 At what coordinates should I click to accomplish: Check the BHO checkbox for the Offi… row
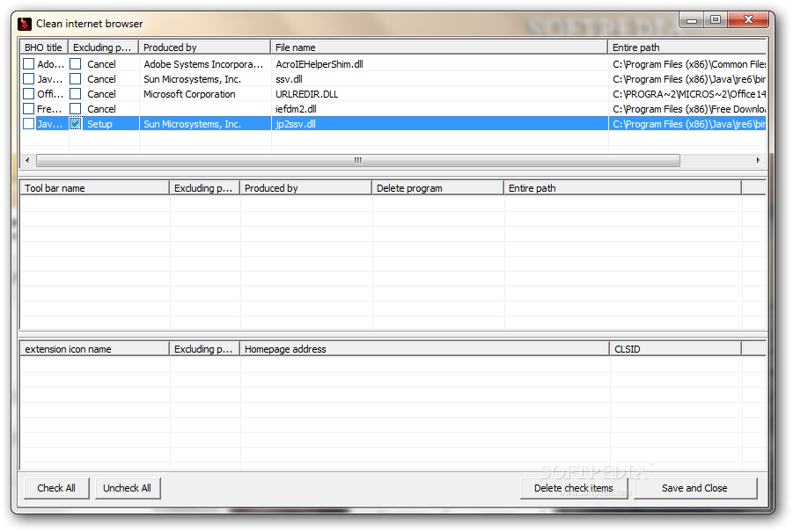[29, 94]
